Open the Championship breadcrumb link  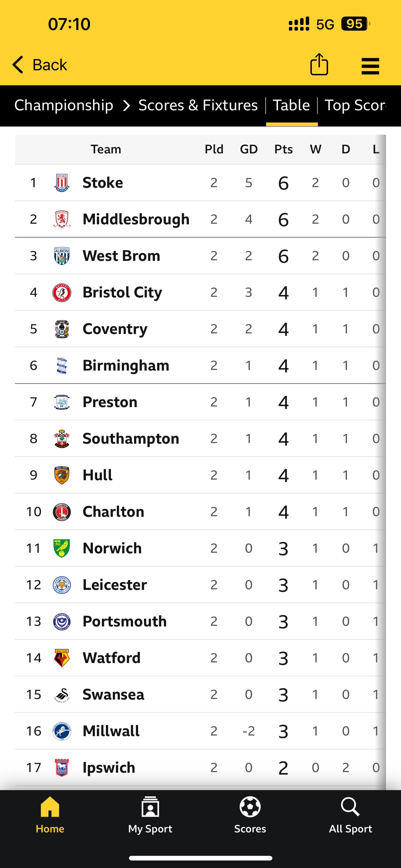pyautogui.click(x=64, y=105)
